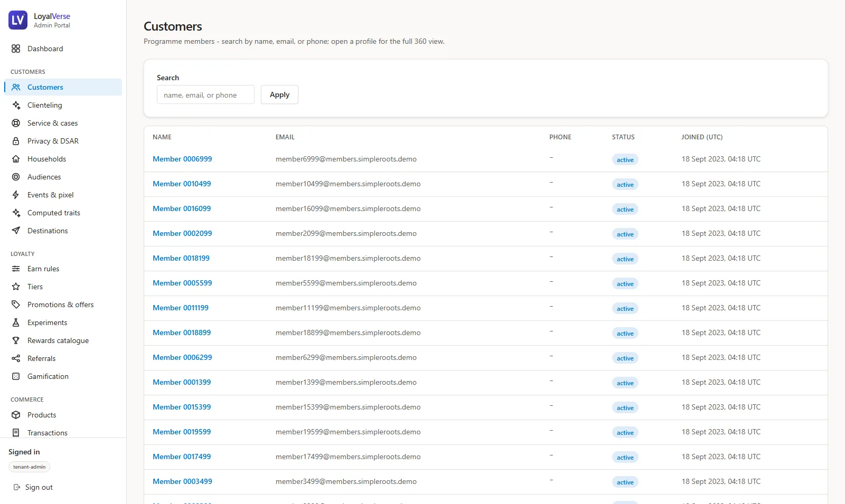
Task: Click the Customers people icon
Action: coord(16,87)
